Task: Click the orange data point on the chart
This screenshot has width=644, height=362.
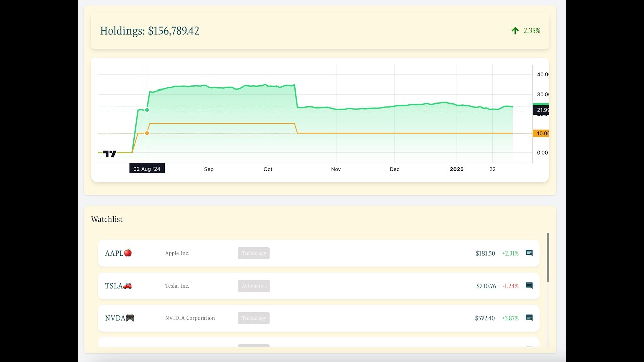Action: (x=147, y=133)
